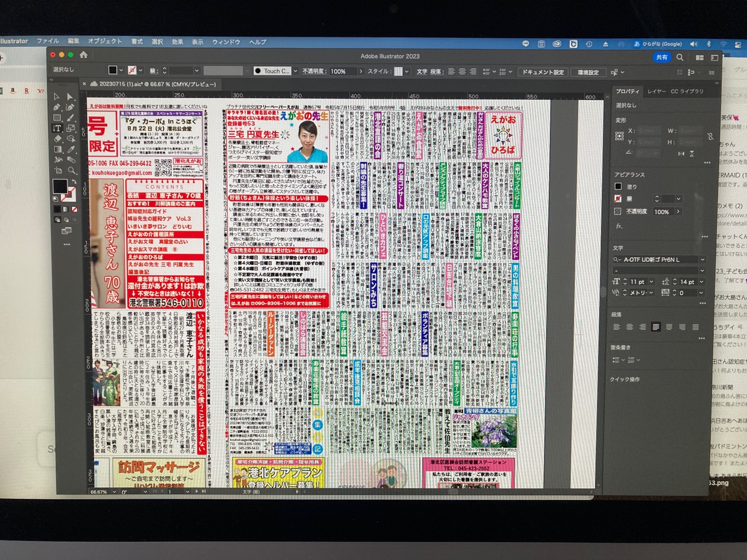Expand the 11 pt font size dropdown
747x560 pixels.
[x=651, y=282]
